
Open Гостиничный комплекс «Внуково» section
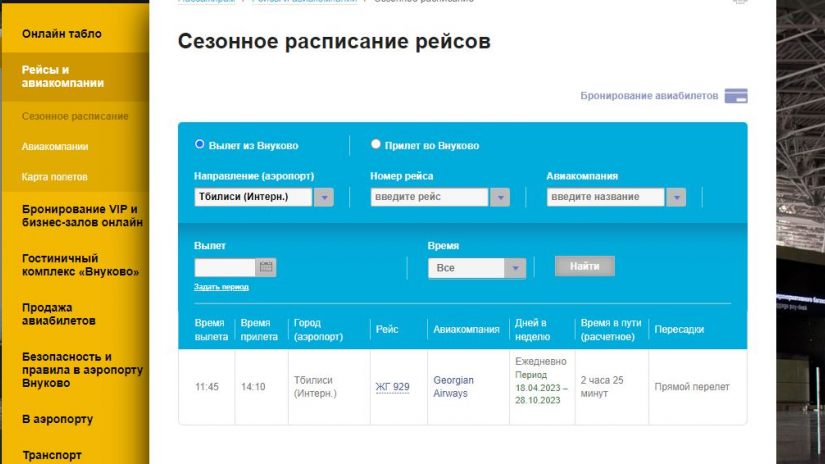pyautogui.click(x=81, y=265)
